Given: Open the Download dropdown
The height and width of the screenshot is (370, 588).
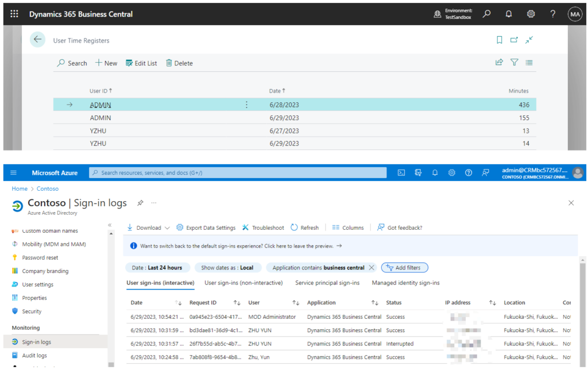Looking at the screenshot, I should pos(148,227).
